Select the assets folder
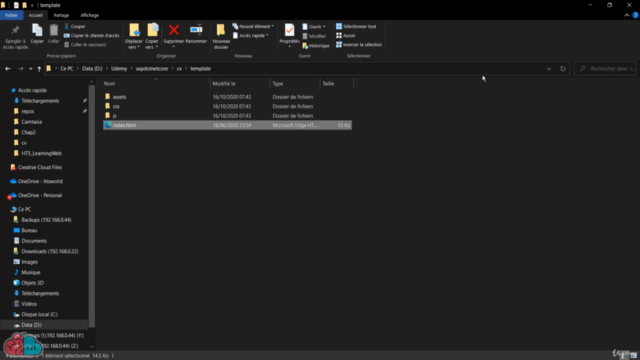This screenshot has height=360, width=640. point(119,97)
